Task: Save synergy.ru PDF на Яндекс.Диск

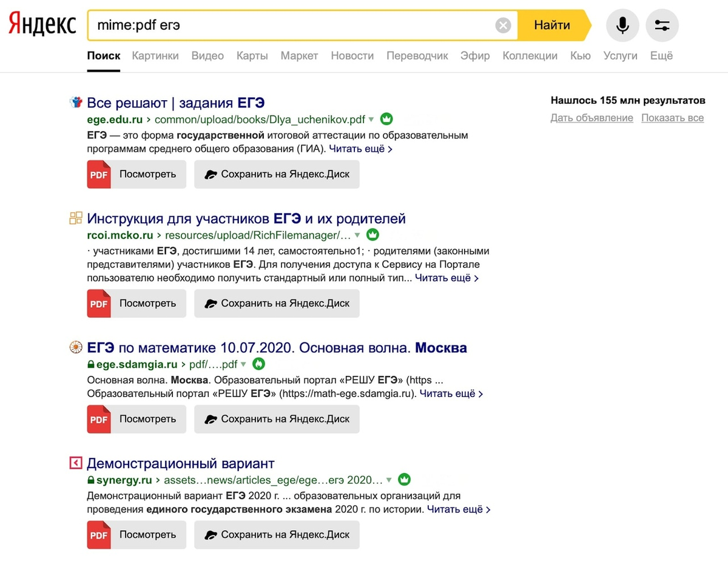Action: [x=277, y=535]
